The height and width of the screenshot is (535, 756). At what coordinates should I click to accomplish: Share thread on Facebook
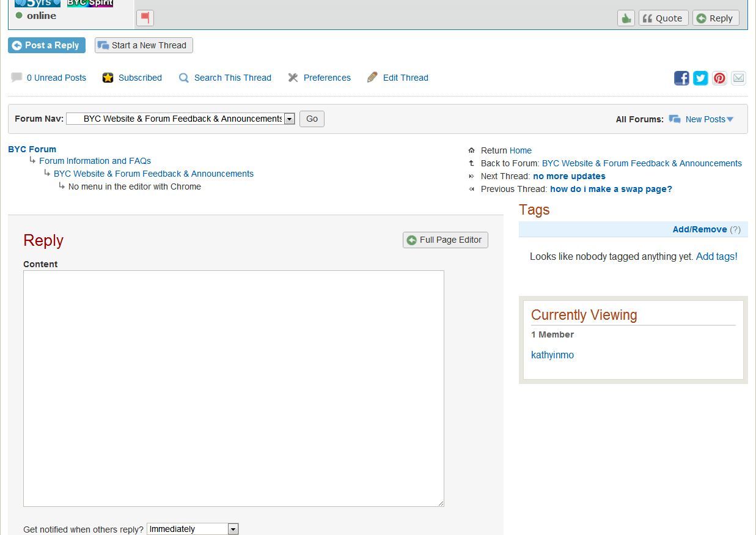click(681, 78)
